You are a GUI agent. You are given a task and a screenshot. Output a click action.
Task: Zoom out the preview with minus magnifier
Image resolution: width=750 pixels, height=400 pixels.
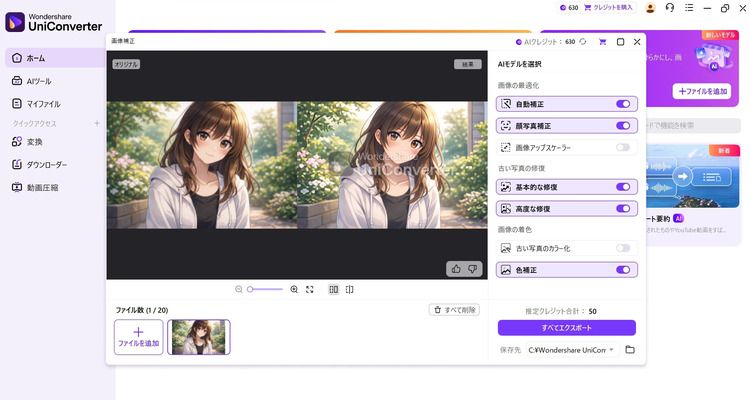(239, 289)
